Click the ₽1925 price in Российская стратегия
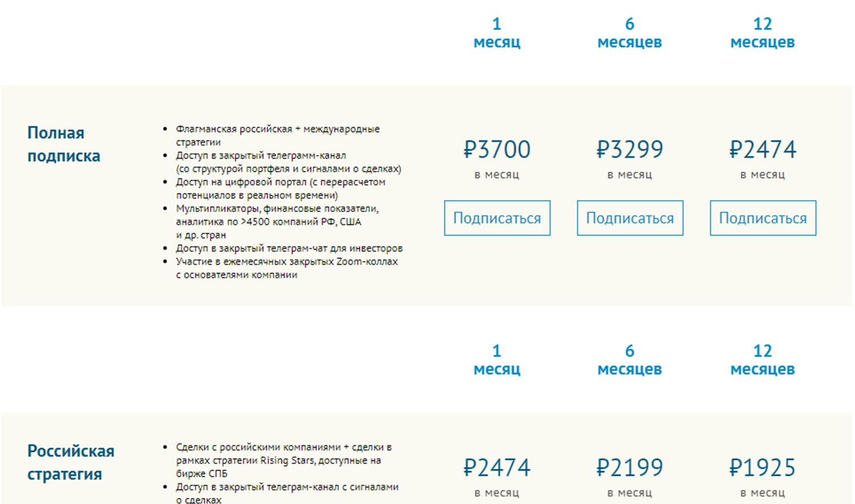This screenshot has width=855, height=504. (x=762, y=468)
